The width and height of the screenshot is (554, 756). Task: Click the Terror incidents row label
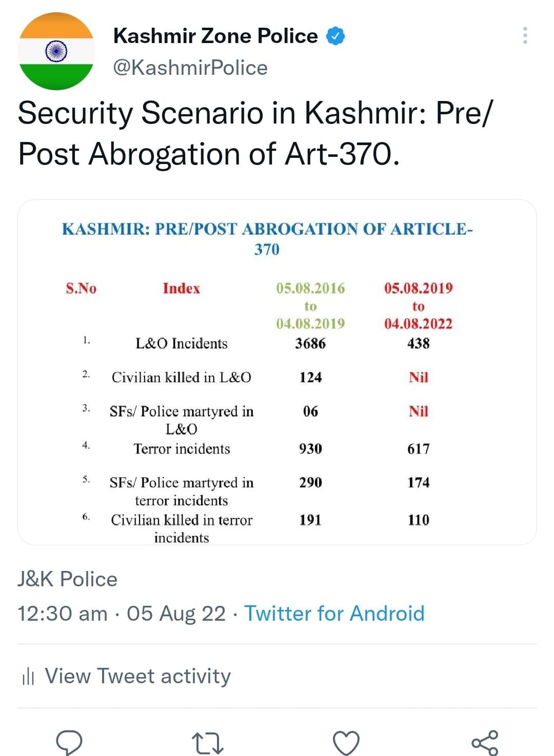182,449
